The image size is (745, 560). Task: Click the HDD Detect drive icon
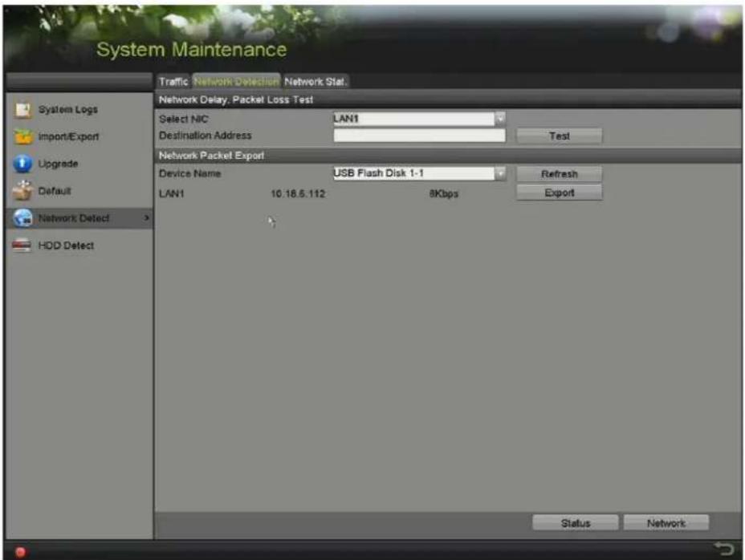pyautogui.click(x=22, y=246)
